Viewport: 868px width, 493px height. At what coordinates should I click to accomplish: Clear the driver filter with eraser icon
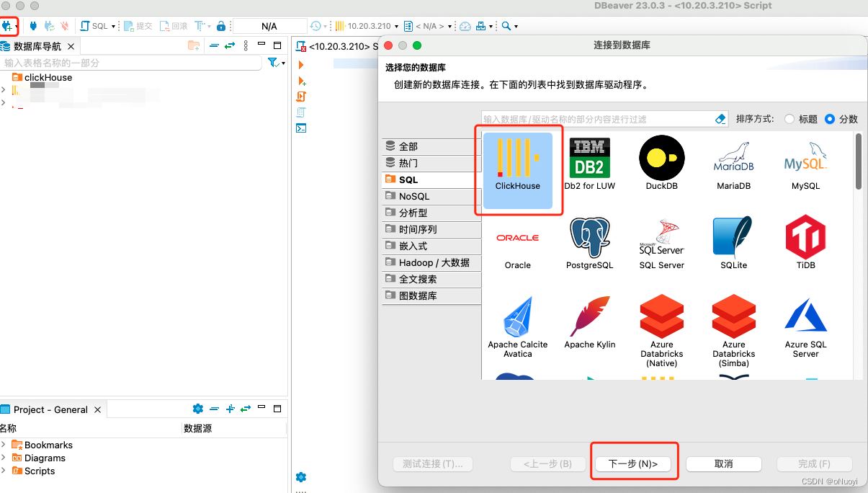pos(721,119)
